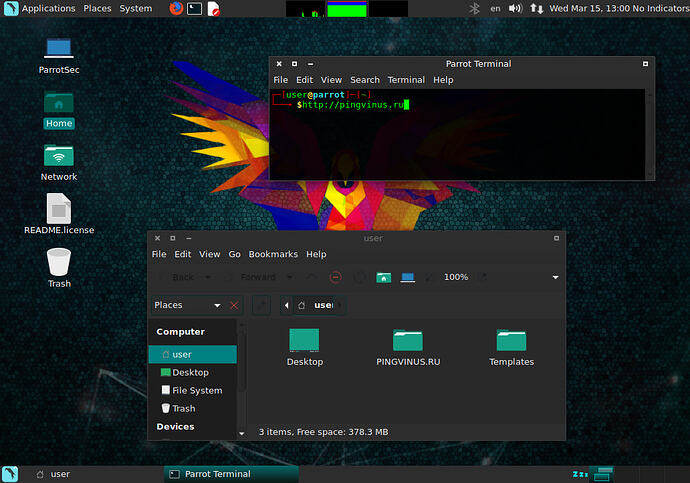Click the Devices section header in sidebar
Image resolution: width=690 pixels, height=483 pixels.
click(175, 427)
